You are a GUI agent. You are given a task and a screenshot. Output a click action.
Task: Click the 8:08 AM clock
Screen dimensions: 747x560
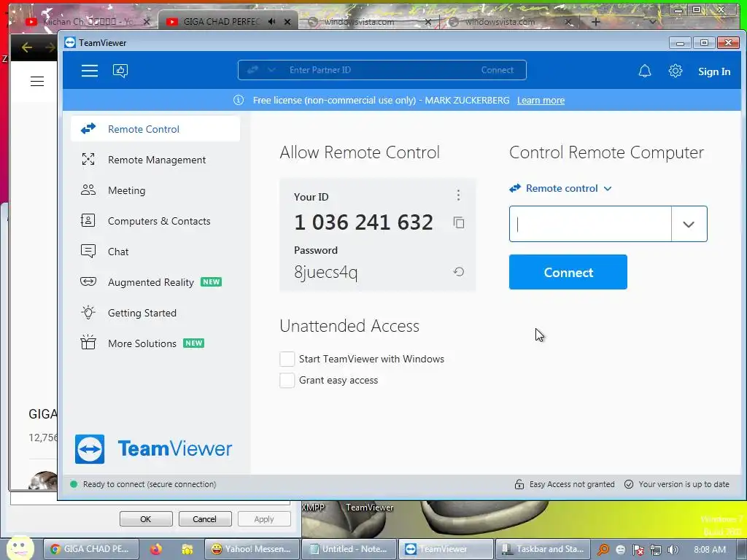tap(710, 550)
